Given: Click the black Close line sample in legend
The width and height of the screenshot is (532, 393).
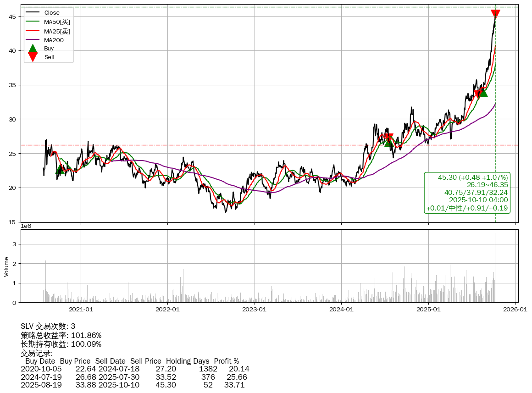Looking at the screenshot, I should 33,13.
